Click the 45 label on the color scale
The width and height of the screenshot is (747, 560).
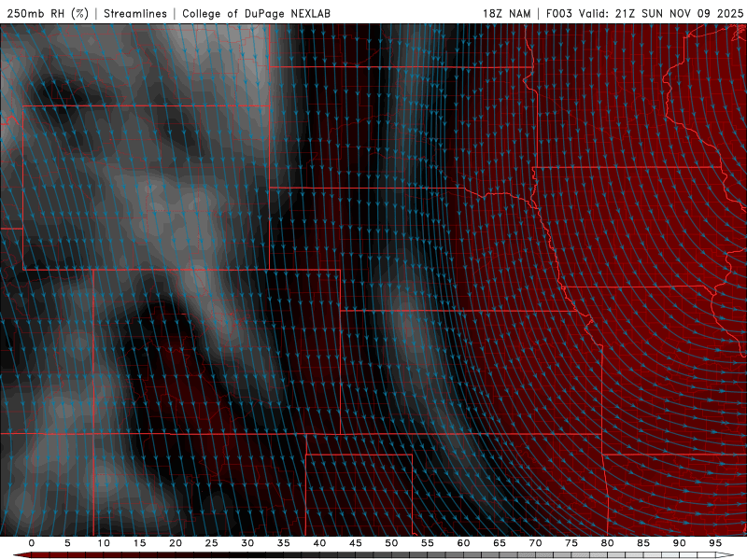tap(356, 543)
